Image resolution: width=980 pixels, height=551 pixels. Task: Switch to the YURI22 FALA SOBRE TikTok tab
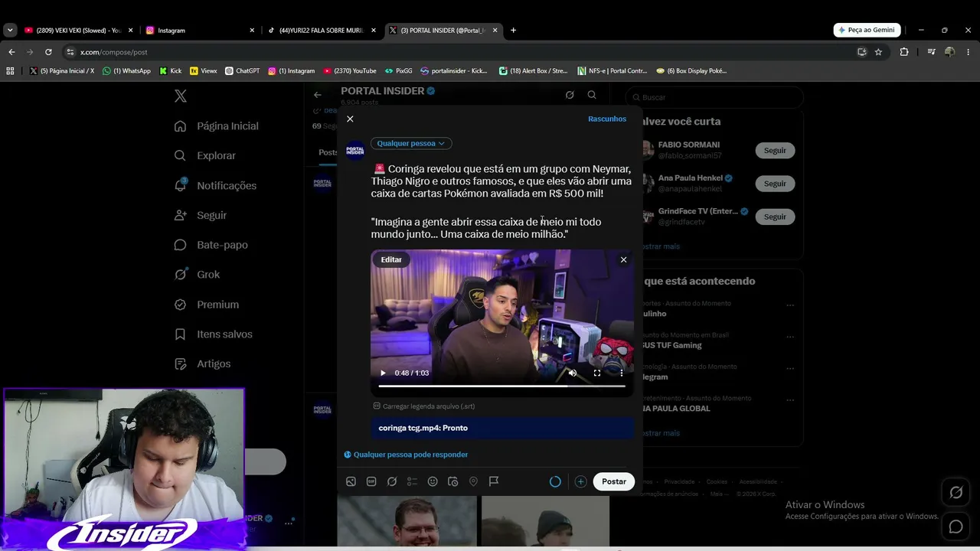(x=321, y=31)
